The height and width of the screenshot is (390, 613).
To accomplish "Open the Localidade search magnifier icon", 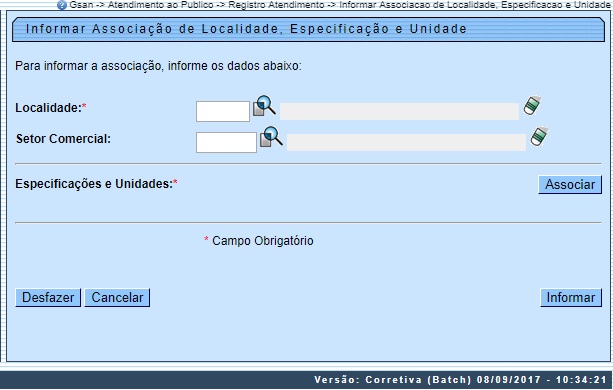I will click(x=265, y=106).
